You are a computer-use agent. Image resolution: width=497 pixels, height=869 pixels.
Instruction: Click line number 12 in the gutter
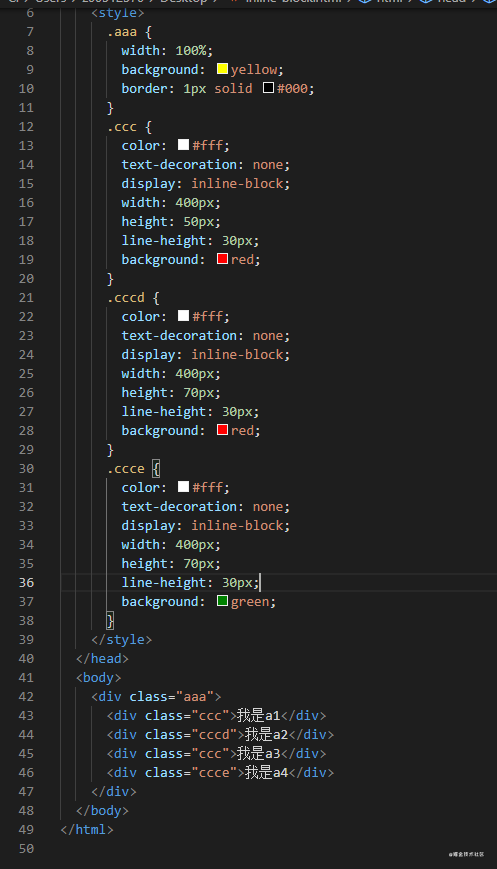coord(26,126)
